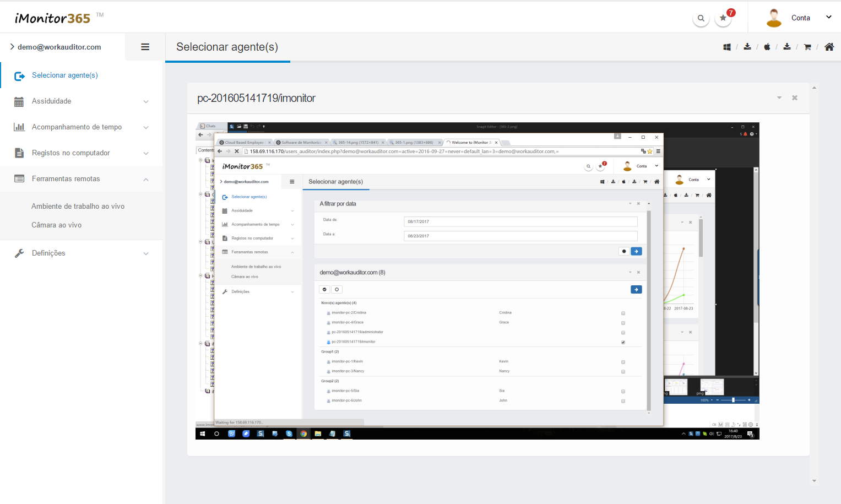Open the shopping cart icon
Screen dimensions: 841x504
coord(807,47)
